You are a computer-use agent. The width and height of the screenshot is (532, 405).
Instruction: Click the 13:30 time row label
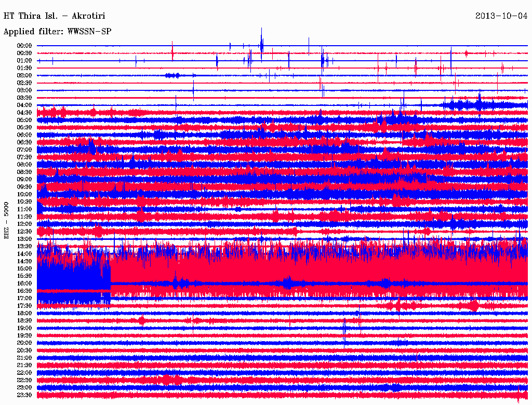click(x=24, y=246)
